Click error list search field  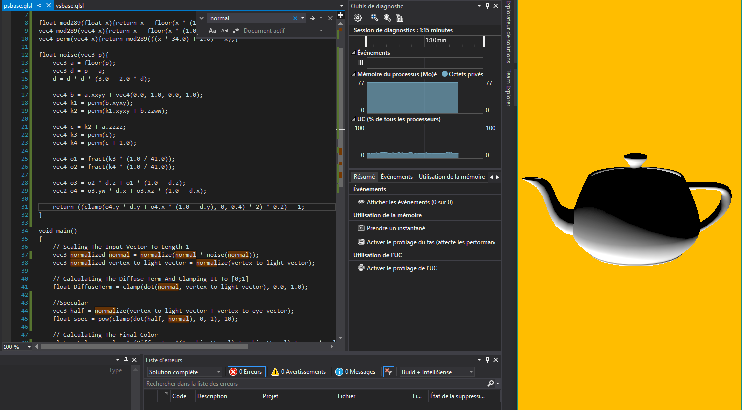pyautogui.click(x=315, y=384)
